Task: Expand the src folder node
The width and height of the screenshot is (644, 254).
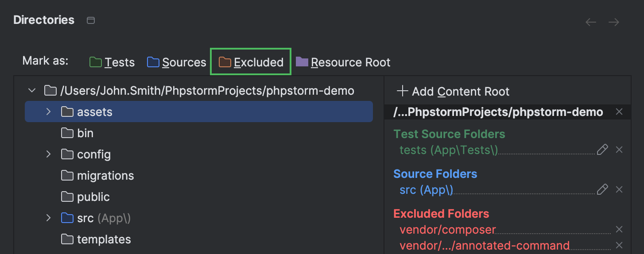Action: pyautogui.click(x=49, y=218)
